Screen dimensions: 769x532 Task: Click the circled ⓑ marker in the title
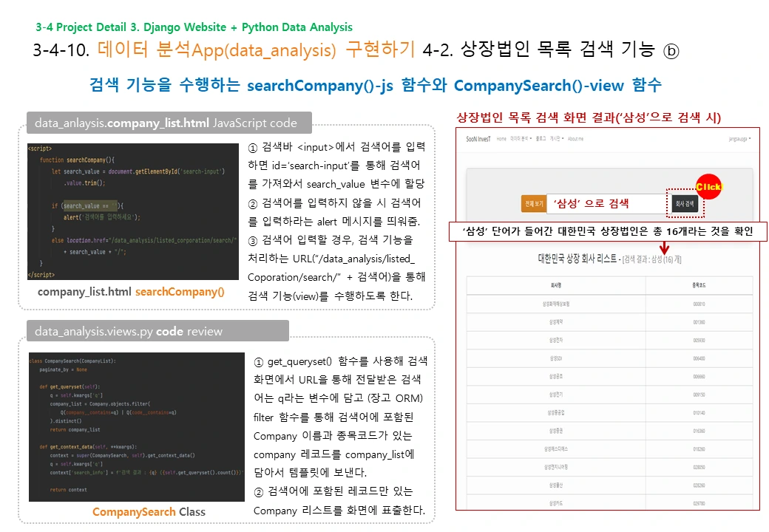(x=671, y=51)
